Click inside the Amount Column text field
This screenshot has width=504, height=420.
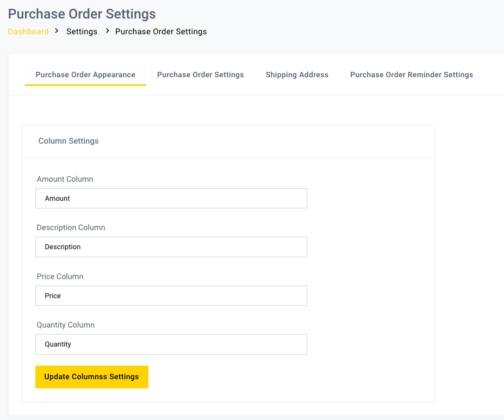[171, 198]
